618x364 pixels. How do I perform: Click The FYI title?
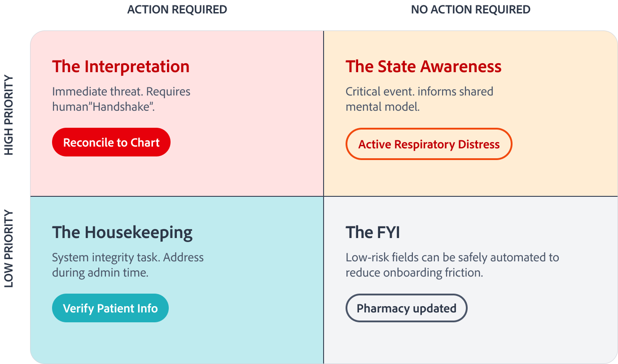(x=373, y=232)
